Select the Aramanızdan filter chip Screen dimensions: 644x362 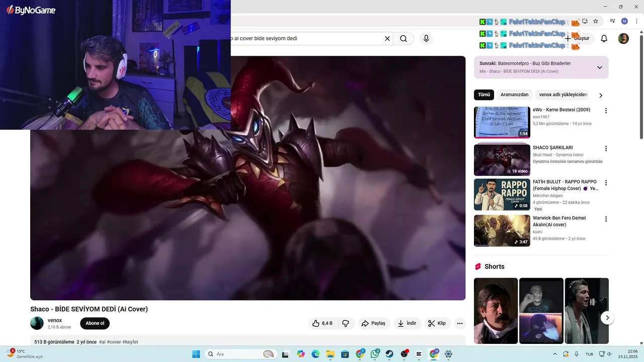click(x=514, y=95)
